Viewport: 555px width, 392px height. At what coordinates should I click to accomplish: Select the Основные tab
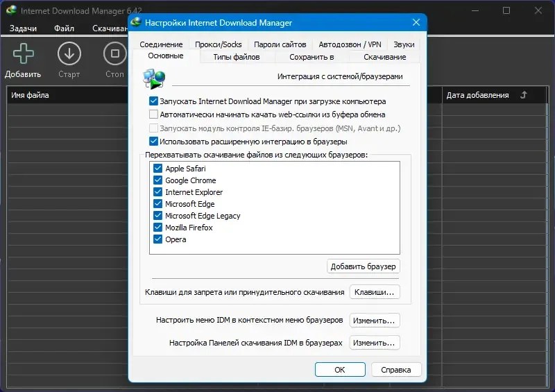coord(166,56)
